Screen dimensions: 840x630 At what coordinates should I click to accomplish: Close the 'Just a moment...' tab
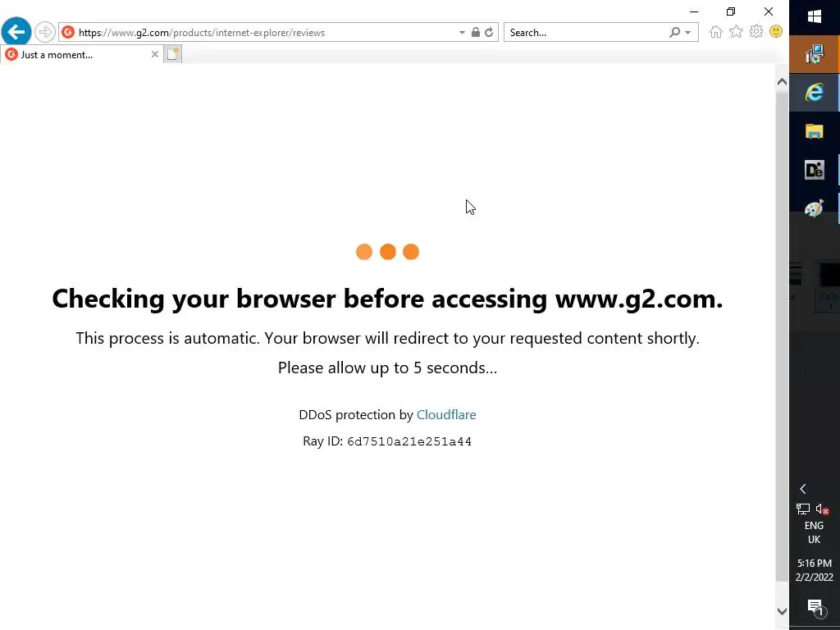[x=155, y=54]
